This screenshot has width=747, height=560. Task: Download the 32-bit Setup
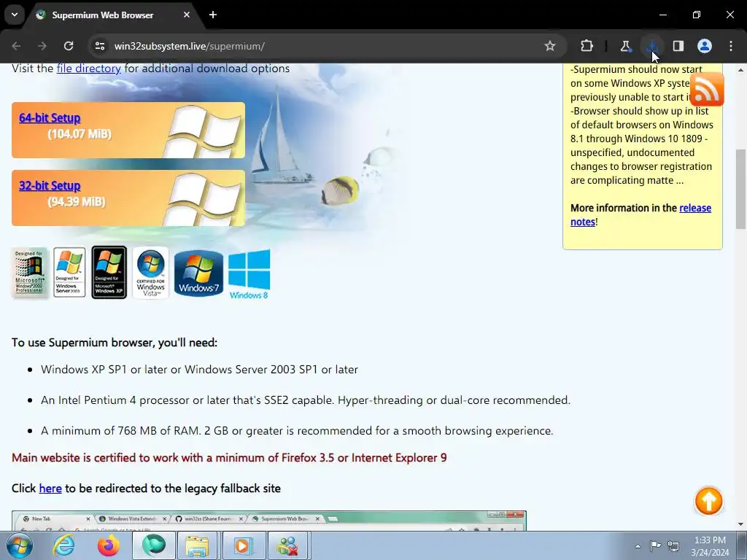(x=50, y=186)
